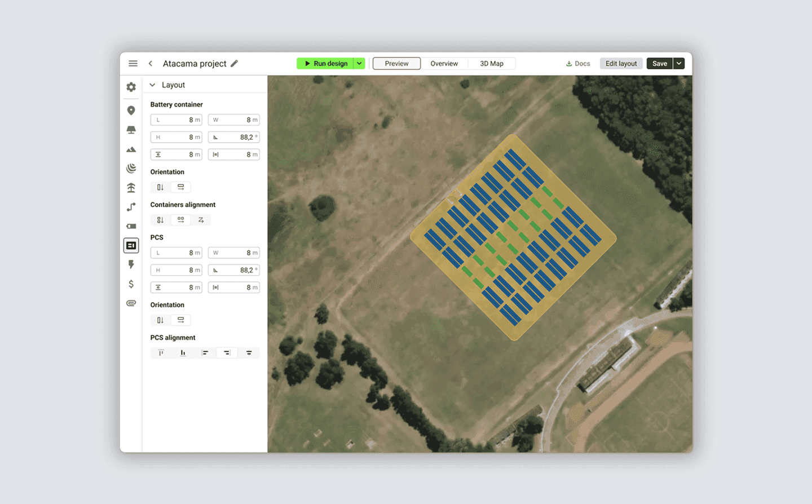
Task: Align PCS to bottom
Action: coord(183,353)
